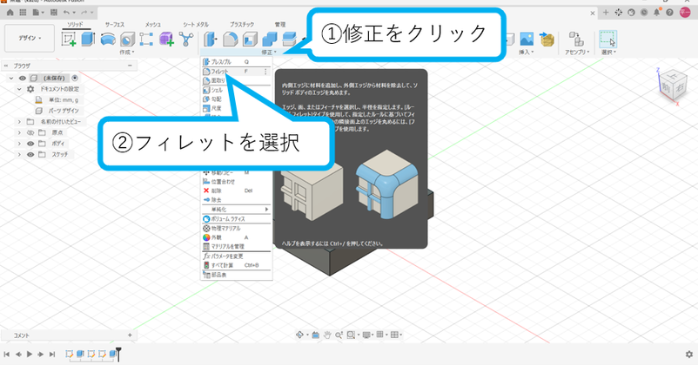Expand the 作成 panel dropdown
Screen dimensions: 698x365
click(126, 52)
